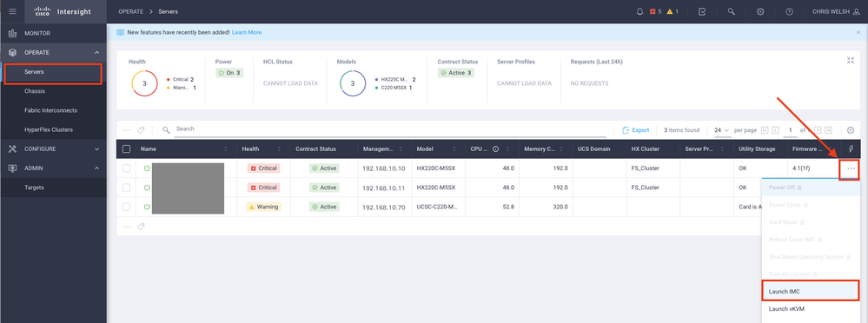Go to the last page of results
The height and width of the screenshot is (323, 868).
pyautogui.click(x=828, y=130)
